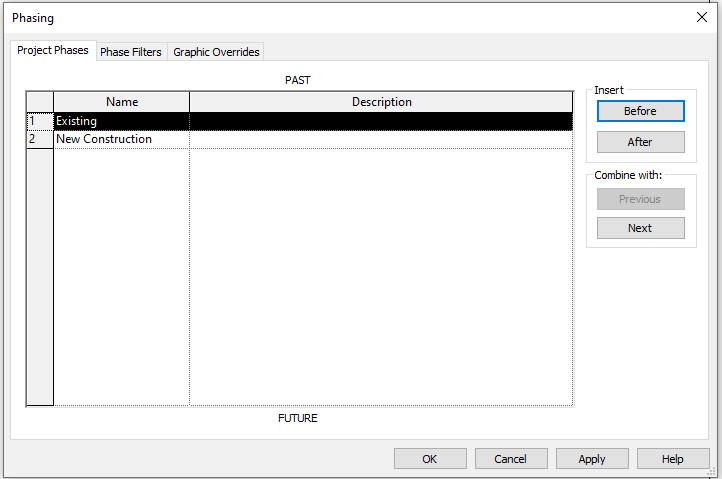Switch to the Phase Filters tab
The width and height of the screenshot is (722, 479).
[x=131, y=52]
